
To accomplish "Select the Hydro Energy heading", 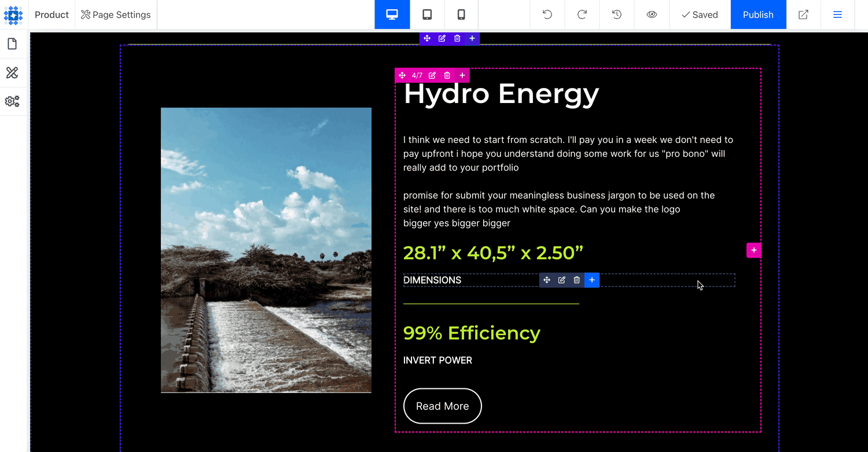I will 501,94.
